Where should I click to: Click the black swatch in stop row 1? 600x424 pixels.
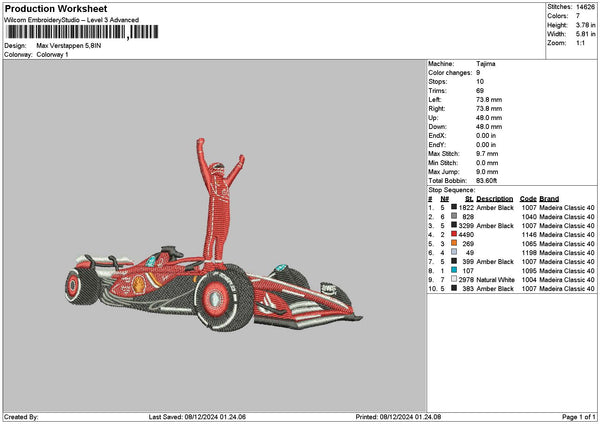click(x=454, y=207)
